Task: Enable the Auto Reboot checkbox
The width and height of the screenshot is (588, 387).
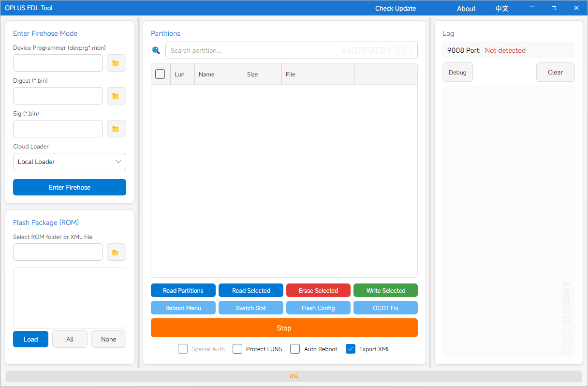Action: pos(295,349)
